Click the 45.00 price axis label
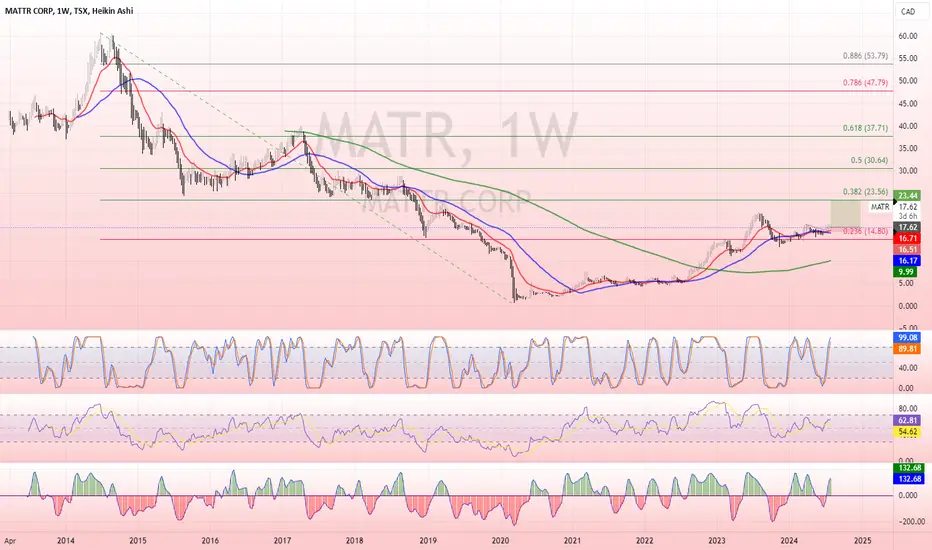This screenshot has height=550, width=932. point(908,104)
